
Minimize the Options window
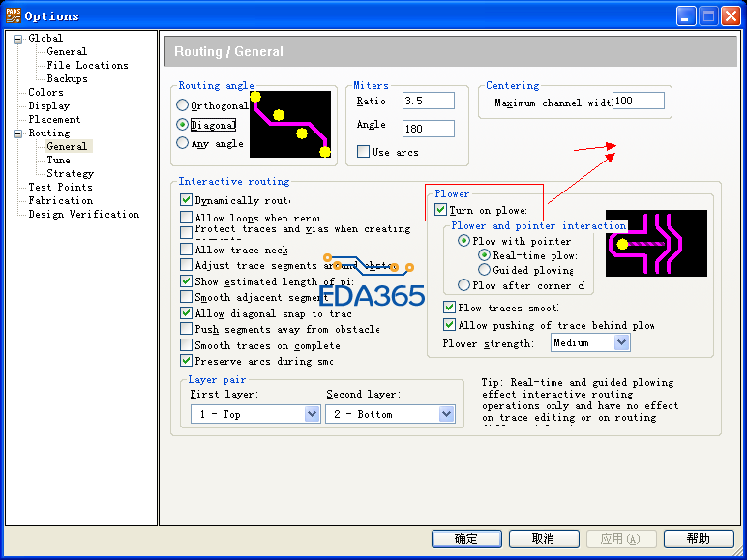pyautogui.click(x=685, y=16)
